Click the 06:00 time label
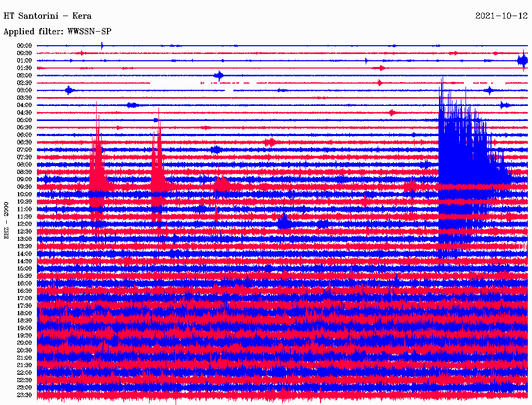 coord(24,134)
